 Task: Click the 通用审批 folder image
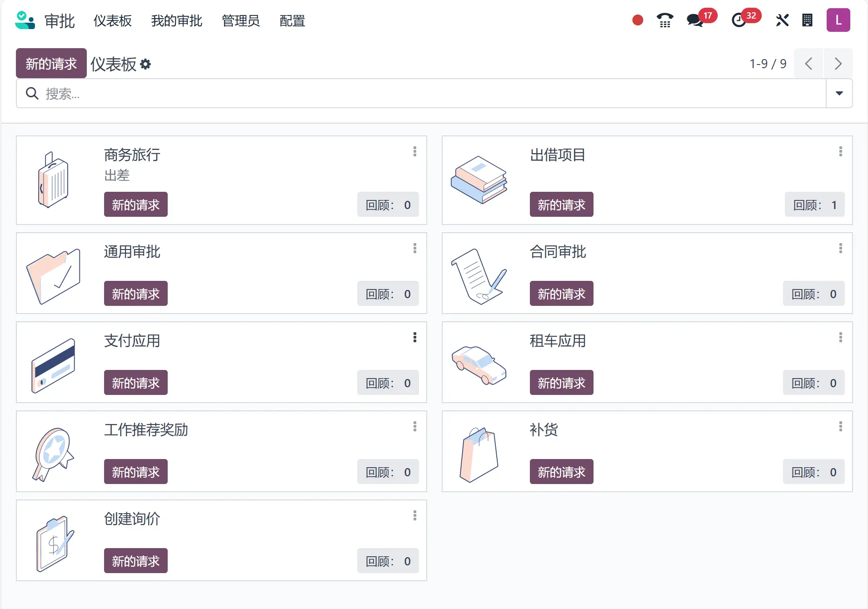(x=54, y=276)
